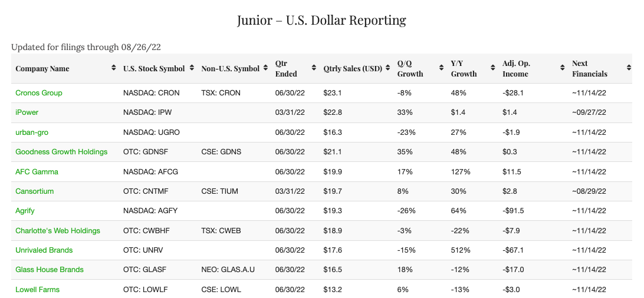Click the AFC Gamma link

tap(37, 172)
